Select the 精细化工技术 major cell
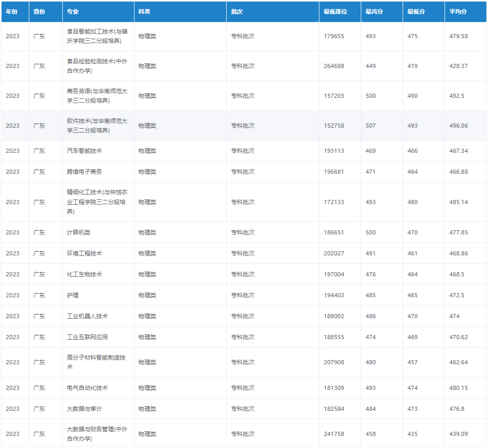Screen dimensions: 489x448 [97, 202]
